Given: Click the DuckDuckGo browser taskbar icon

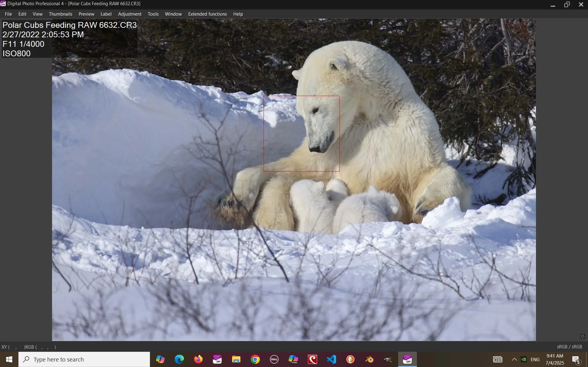Looking at the screenshot, I should pos(350,359).
